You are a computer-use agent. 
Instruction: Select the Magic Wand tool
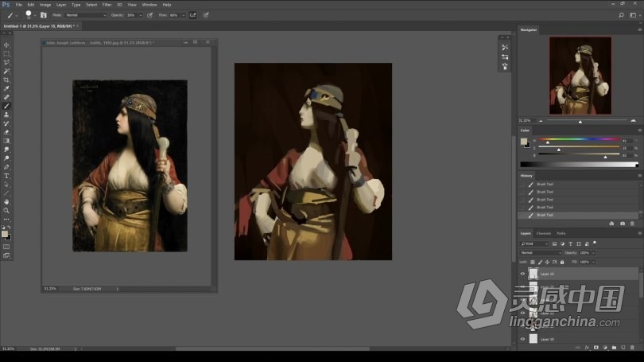click(6, 71)
